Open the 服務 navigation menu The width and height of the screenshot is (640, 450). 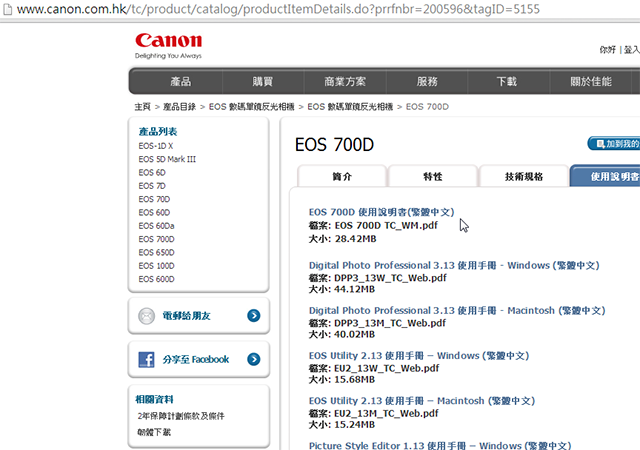(427, 82)
